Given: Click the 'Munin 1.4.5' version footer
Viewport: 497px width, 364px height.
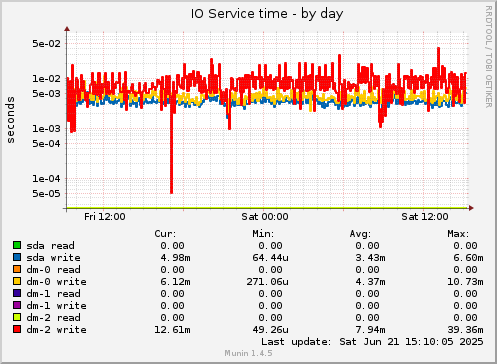Looking at the screenshot, I should [x=248, y=353].
